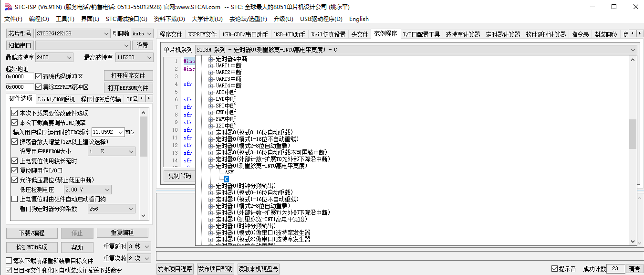Switch to the I/O口配置工具 tab

pos(421,34)
